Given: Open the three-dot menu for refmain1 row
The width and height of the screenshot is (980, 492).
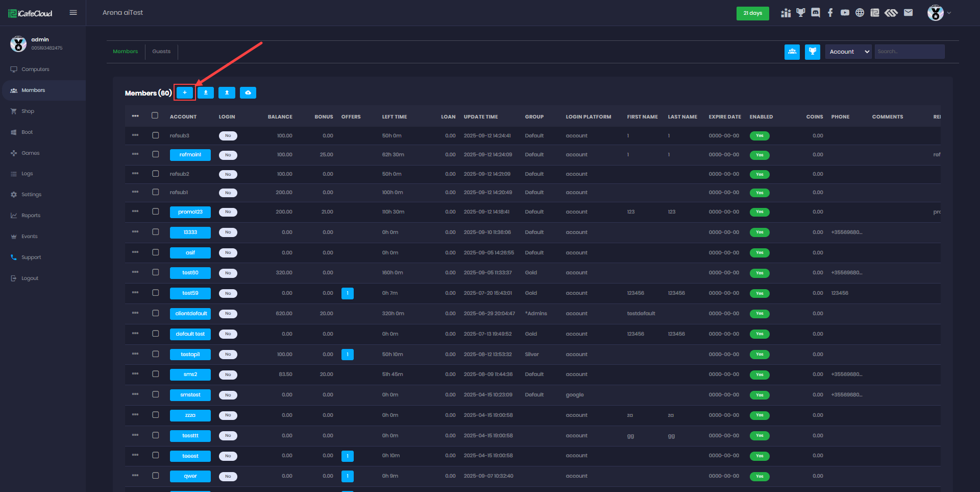Looking at the screenshot, I should 135,154.
